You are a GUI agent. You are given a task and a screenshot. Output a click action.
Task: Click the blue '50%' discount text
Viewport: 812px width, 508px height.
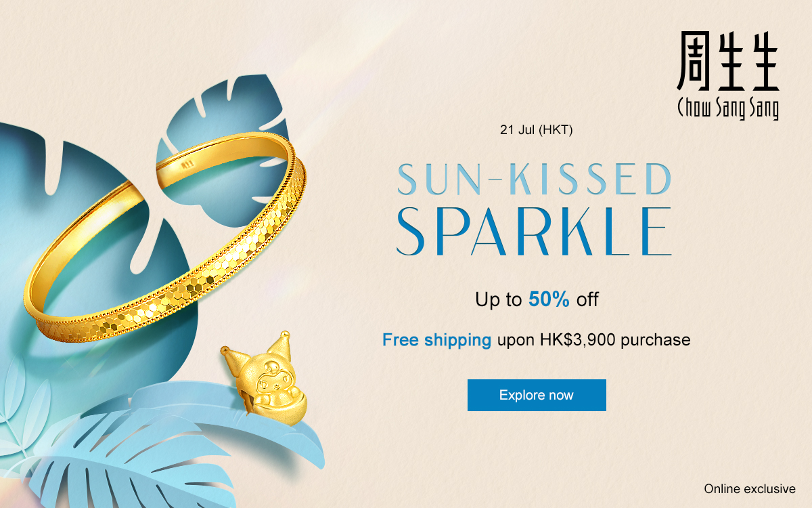[549, 299]
